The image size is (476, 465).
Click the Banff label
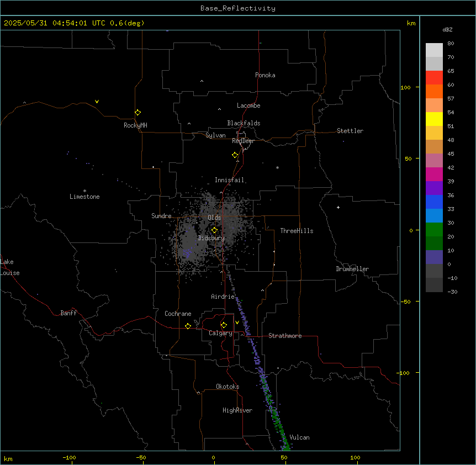[68, 313]
